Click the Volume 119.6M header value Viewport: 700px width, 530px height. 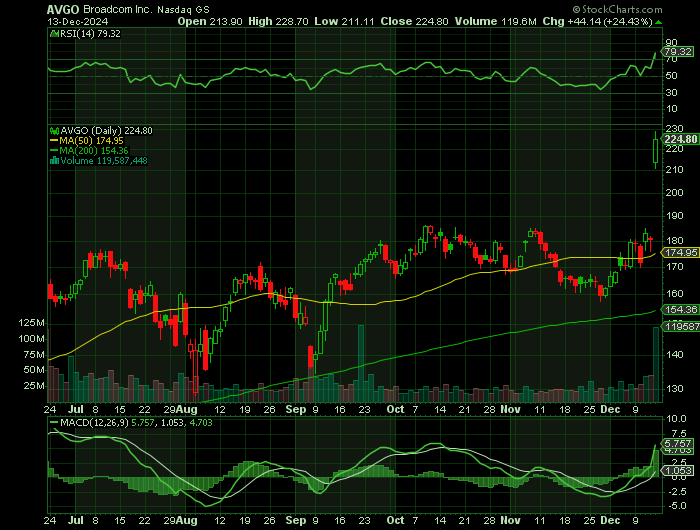496,21
